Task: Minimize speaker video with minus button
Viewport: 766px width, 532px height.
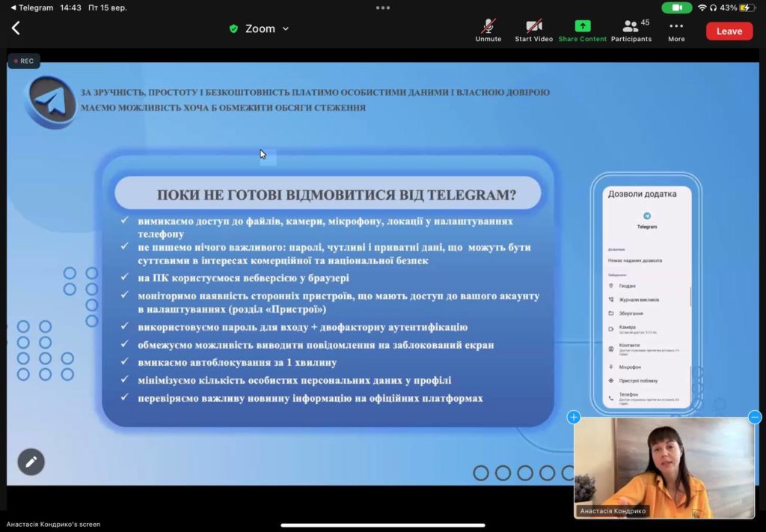Action: 755,418
